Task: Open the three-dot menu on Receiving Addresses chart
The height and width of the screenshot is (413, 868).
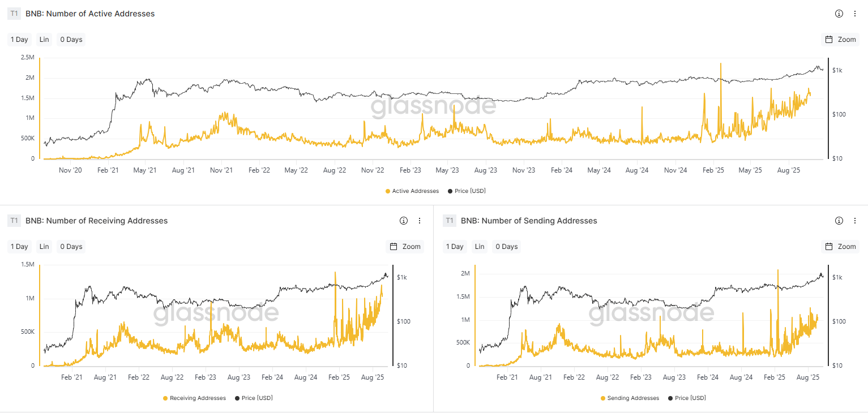Action: [x=419, y=221]
